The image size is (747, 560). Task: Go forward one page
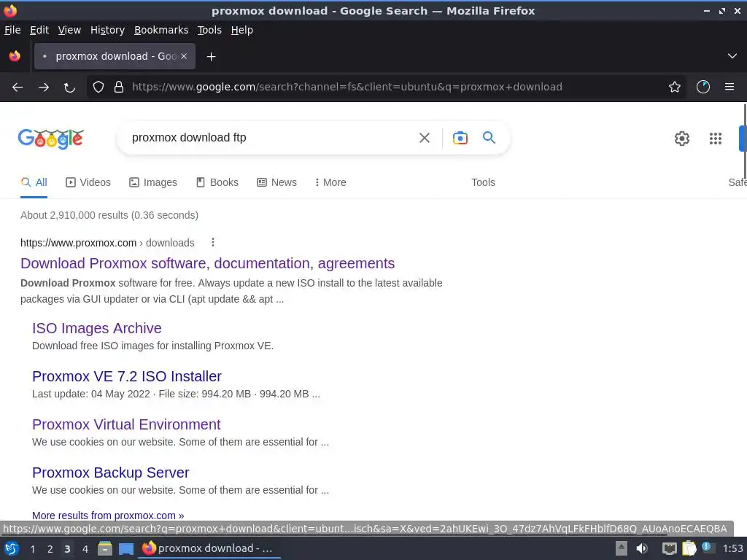43,87
